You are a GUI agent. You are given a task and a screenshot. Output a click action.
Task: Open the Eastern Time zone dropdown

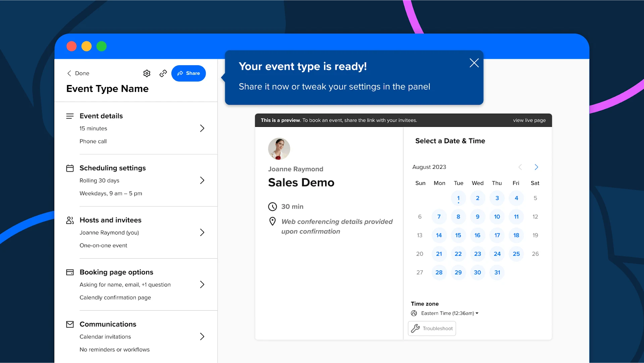coord(449,313)
